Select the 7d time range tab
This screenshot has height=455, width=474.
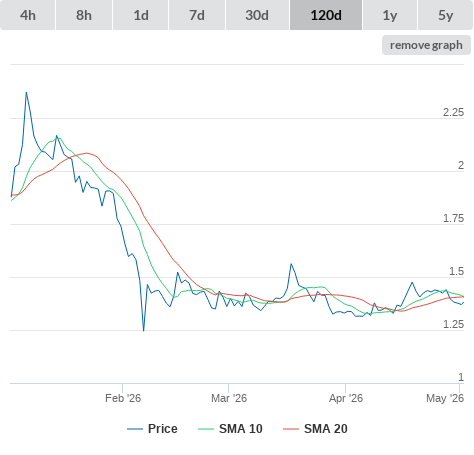tap(197, 15)
